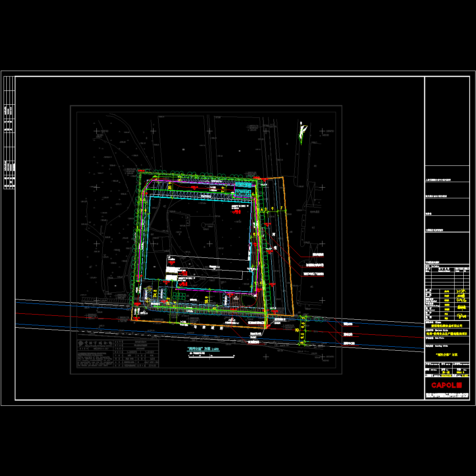This screenshot has width=476, height=476.
Task: Click the scale bar below the drawing title
Action: click(x=210, y=356)
